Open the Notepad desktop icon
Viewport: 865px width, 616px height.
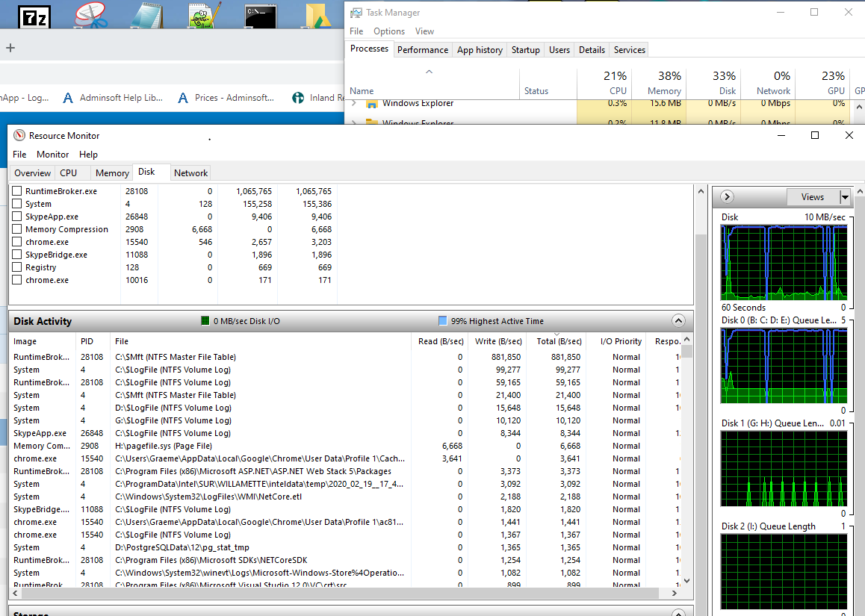[x=147, y=15]
